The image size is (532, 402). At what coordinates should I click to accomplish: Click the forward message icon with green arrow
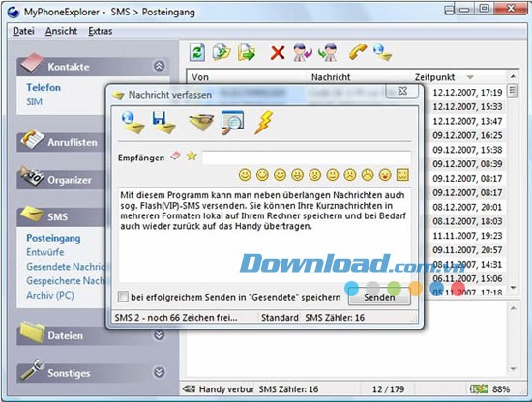(328, 52)
